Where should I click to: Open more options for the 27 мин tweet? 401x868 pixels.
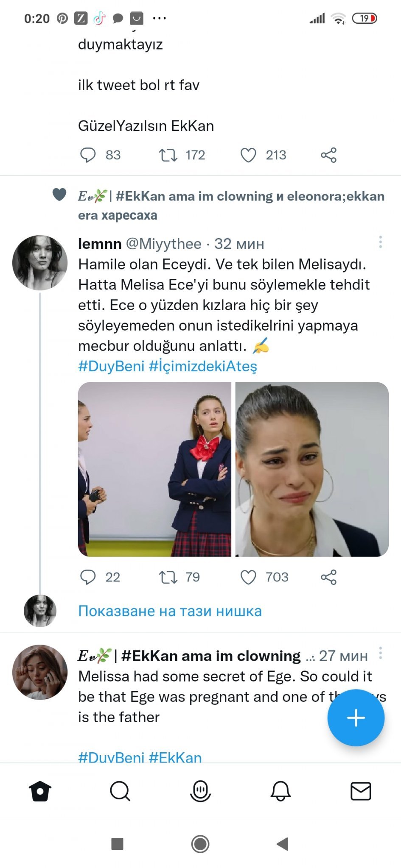click(x=380, y=653)
